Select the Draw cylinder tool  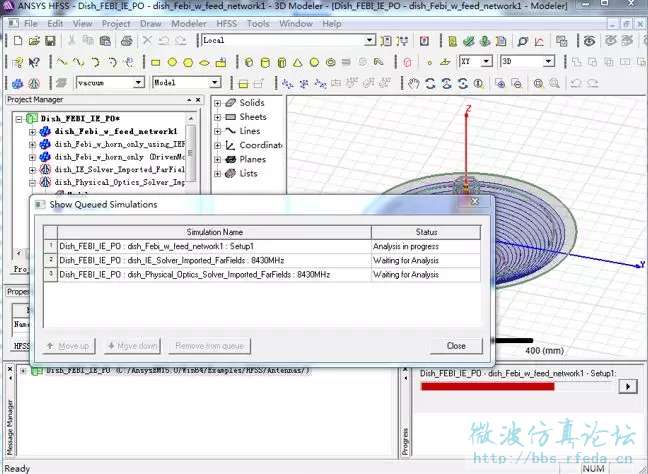point(265,62)
